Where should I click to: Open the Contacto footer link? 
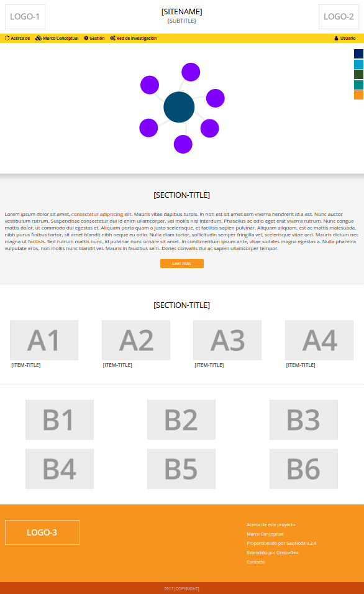pyautogui.click(x=256, y=562)
